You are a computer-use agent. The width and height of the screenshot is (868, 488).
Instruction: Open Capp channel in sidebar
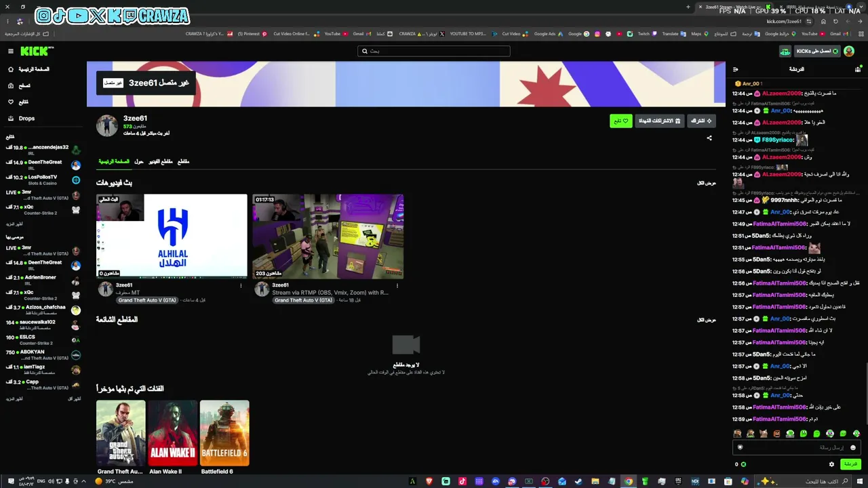point(42,384)
